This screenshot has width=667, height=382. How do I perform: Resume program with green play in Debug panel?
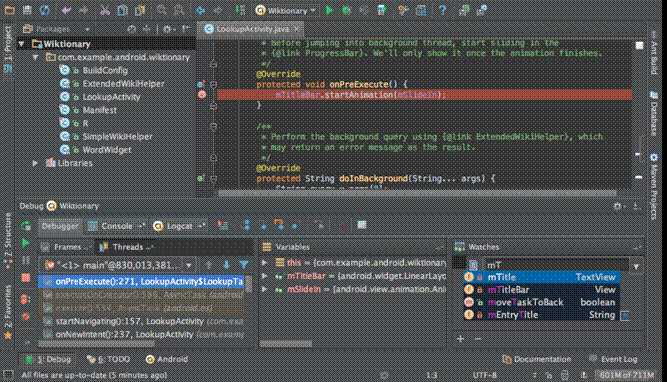[x=25, y=243]
